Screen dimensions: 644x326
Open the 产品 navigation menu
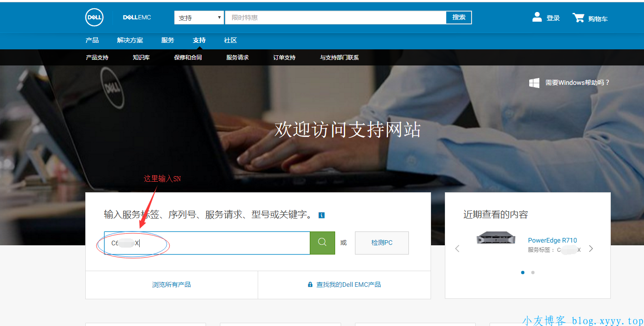[x=92, y=41]
